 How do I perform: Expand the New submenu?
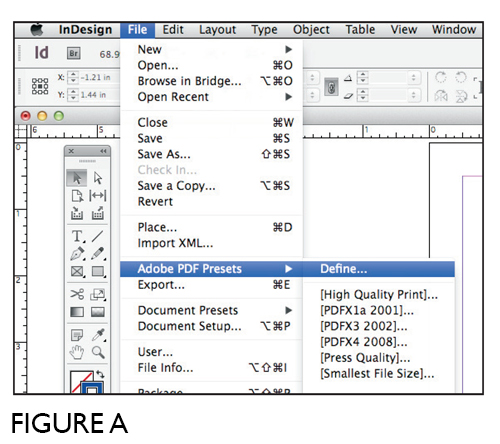tap(211, 49)
